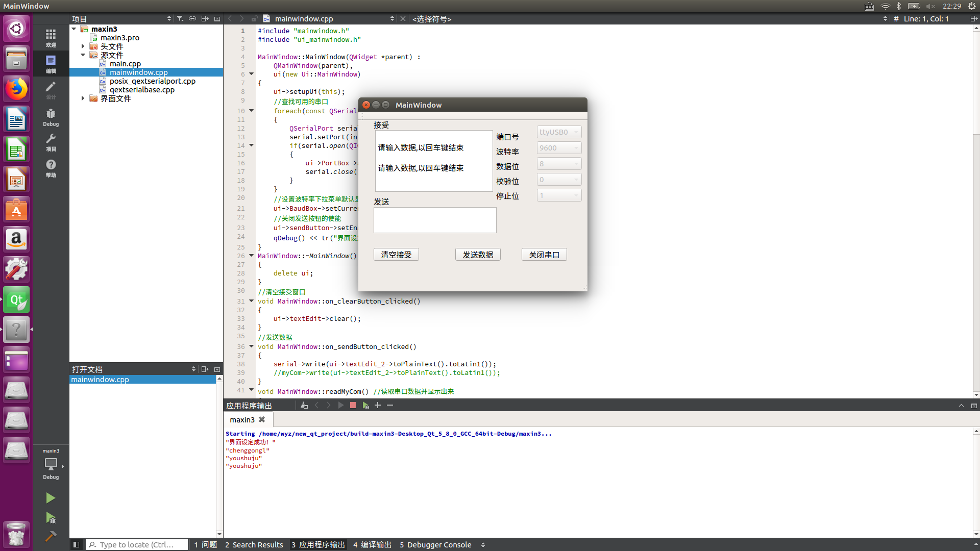This screenshot has width=980, height=551.
Task: Switch to Edit (编辑) mode
Action: click(x=51, y=64)
